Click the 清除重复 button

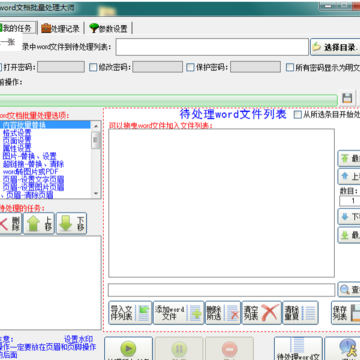pos(300,313)
